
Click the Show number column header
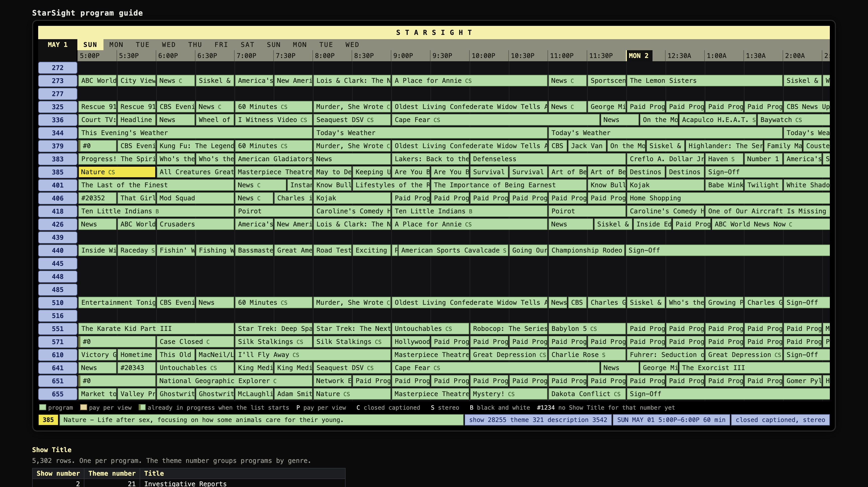tap(58, 473)
